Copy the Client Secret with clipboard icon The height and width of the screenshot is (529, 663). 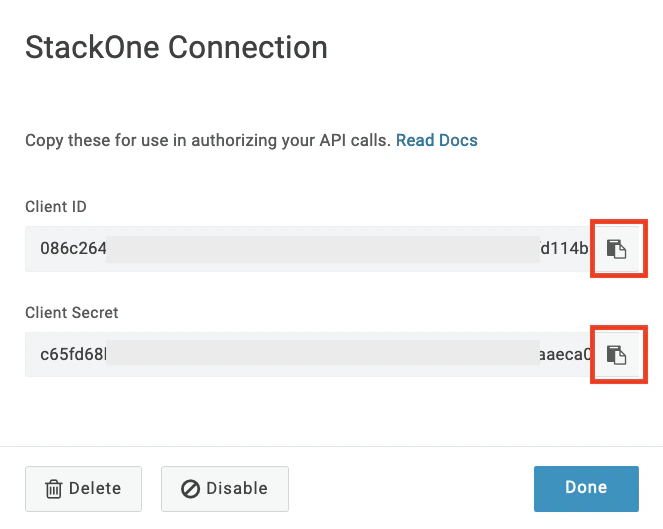(616, 355)
